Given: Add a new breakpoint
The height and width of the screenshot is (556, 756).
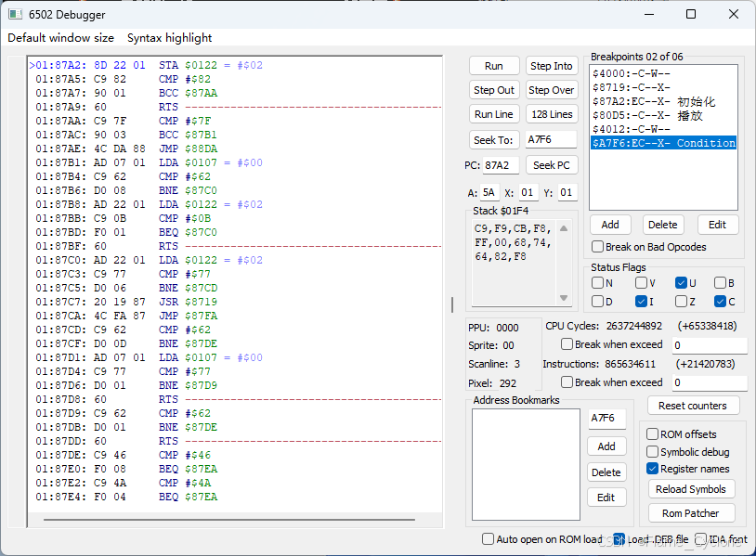Looking at the screenshot, I should pos(610,225).
